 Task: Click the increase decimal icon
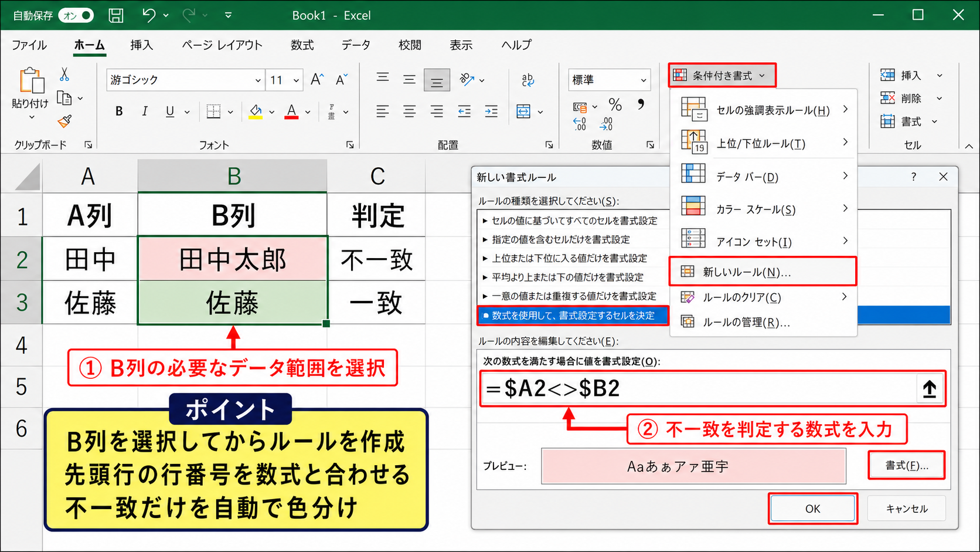click(x=580, y=124)
